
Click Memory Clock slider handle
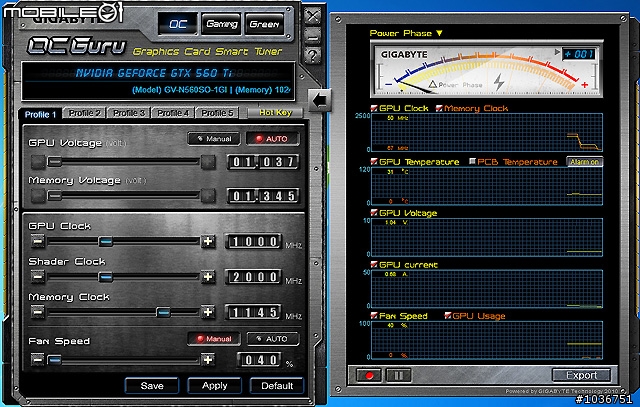coord(163,312)
